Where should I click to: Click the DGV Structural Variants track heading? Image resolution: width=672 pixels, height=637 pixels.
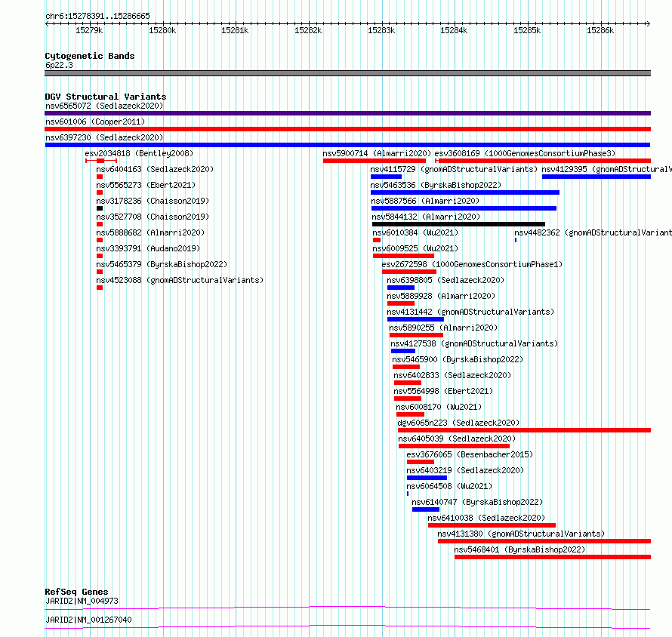106,97
